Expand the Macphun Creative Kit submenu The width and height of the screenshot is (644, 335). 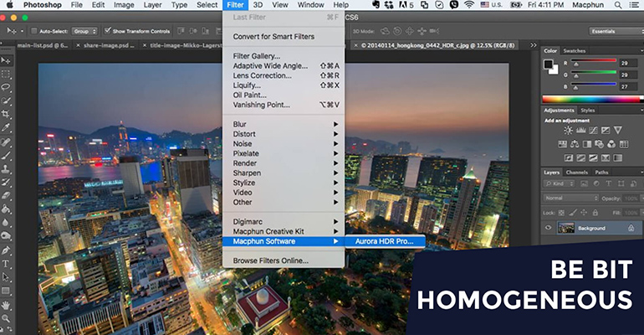click(x=284, y=231)
